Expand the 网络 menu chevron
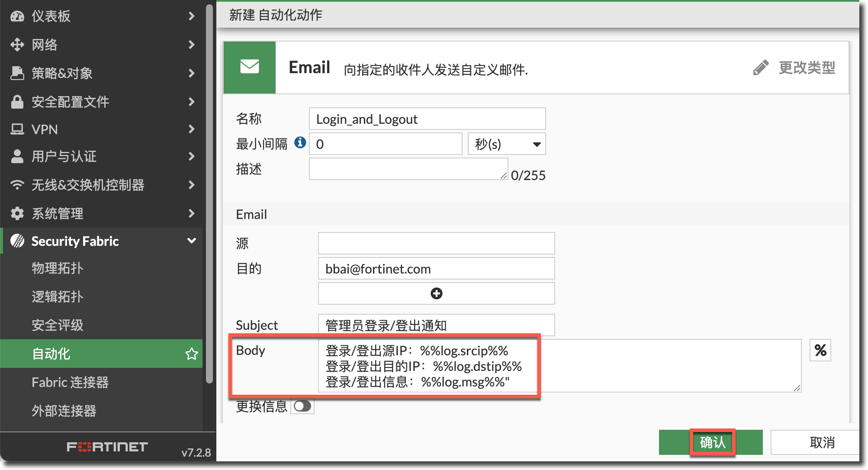 [191, 45]
